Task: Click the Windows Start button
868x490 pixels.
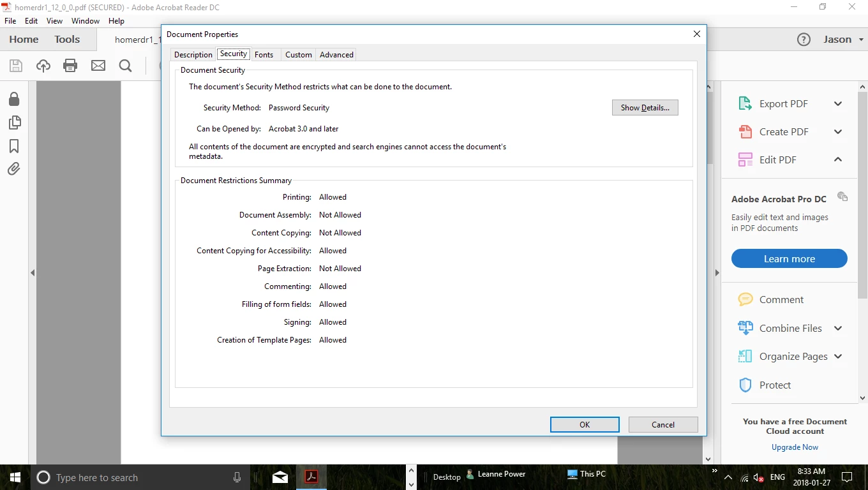Action: [15, 477]
